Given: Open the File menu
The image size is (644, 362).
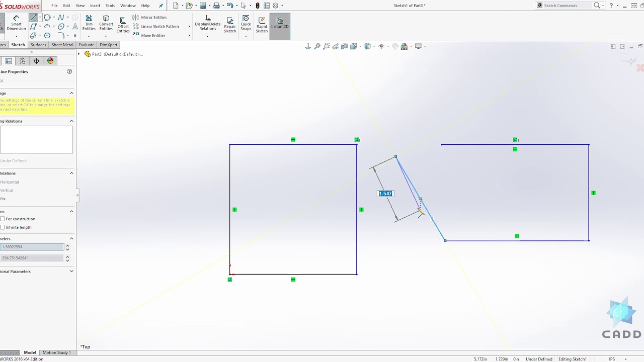Looking at the screenshot, I should (x=54, y=6).
